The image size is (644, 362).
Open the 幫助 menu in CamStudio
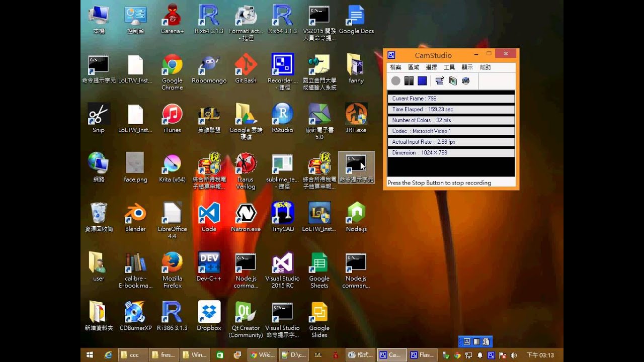tap(485, 67)
